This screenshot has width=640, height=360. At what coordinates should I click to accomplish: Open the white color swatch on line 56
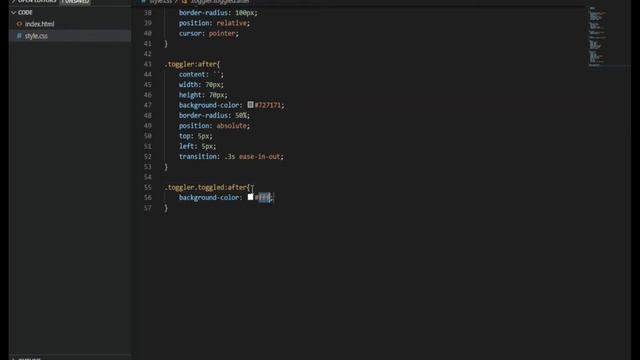[x=250, y=197]
